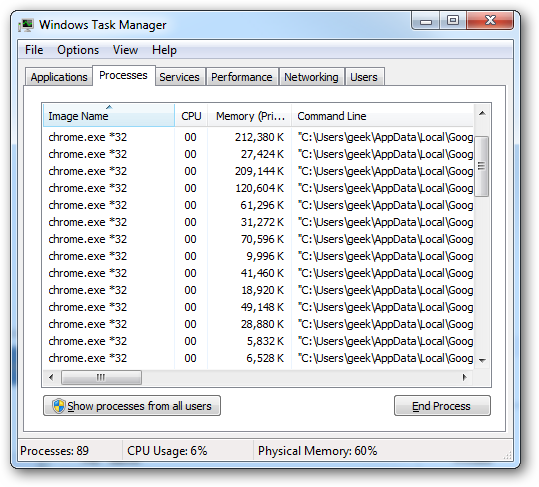The image size is (539, 487).
Task: Sort by Image Name column header
Action: [x=109, y=116]
